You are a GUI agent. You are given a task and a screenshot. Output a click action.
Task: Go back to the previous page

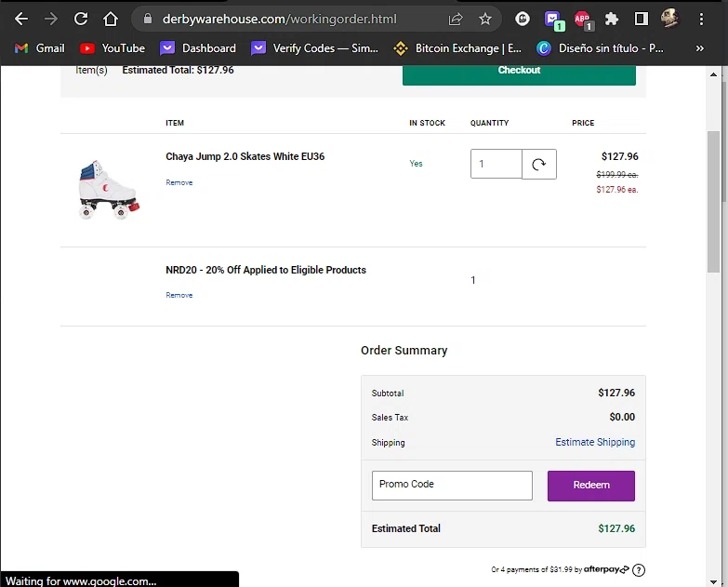pyautogui.click(x=21, y=19)
